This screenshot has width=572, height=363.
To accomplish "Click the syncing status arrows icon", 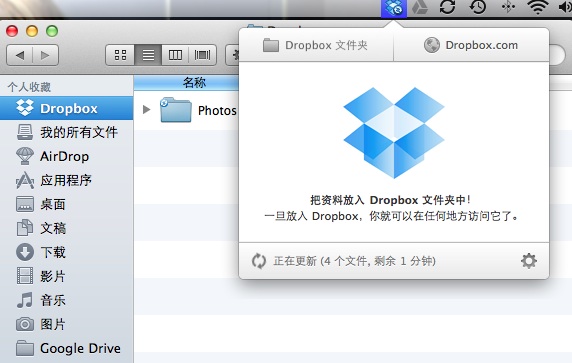I will pyautogui.click(x=259, y=261).
